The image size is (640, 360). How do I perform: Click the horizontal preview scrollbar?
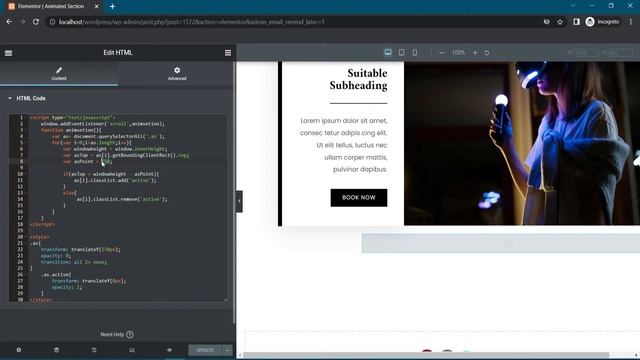(427, 355)
